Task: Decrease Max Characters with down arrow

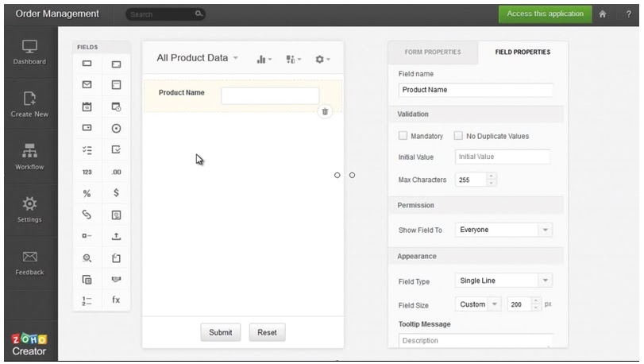Action: pos(491,183)
